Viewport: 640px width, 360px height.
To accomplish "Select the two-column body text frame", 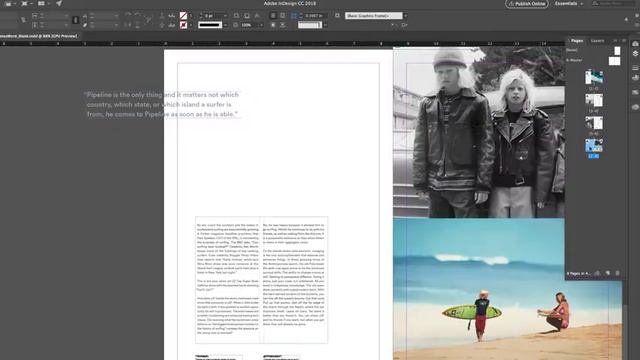I will tap(261, 280).
